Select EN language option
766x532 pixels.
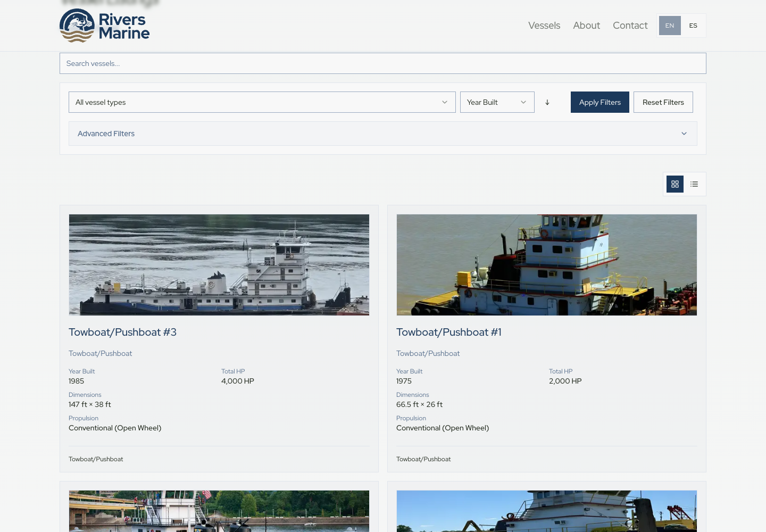coord(670,26)
